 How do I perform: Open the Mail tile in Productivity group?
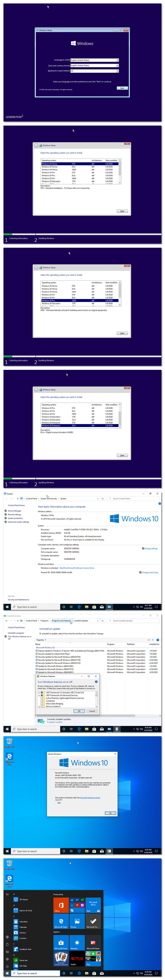(x=93, y=906)
